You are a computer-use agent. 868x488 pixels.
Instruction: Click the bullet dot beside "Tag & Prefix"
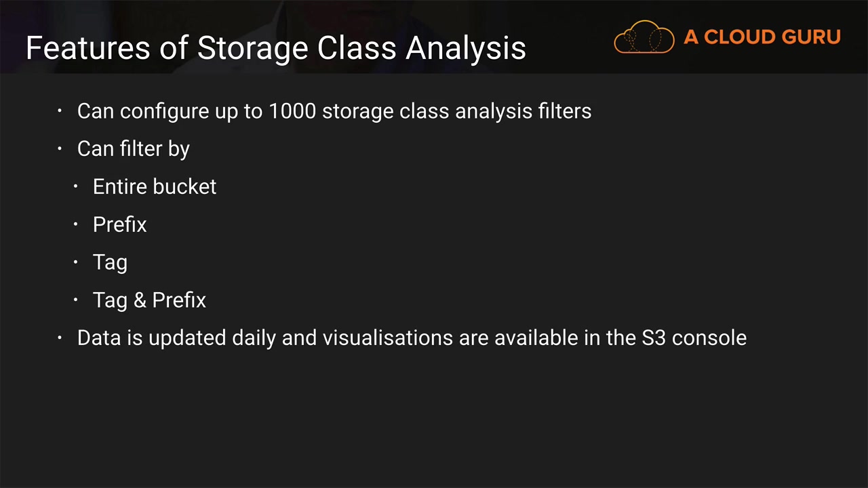coord(76,300)
